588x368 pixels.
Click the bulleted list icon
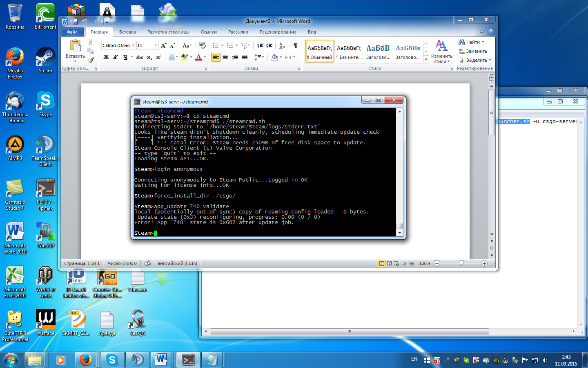coord(216,45)
